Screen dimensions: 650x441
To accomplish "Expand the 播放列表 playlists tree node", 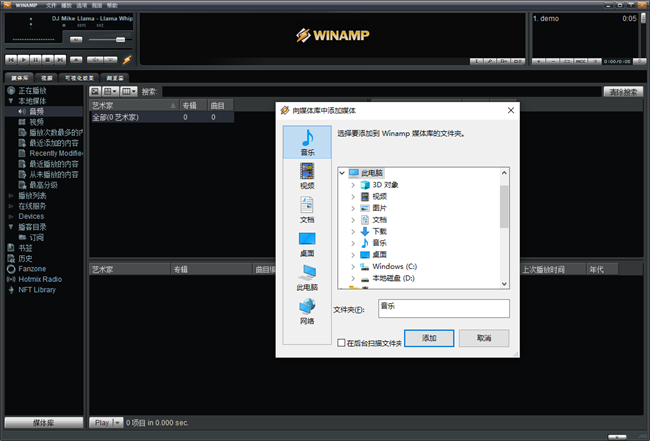I will (x=10, y=195).
